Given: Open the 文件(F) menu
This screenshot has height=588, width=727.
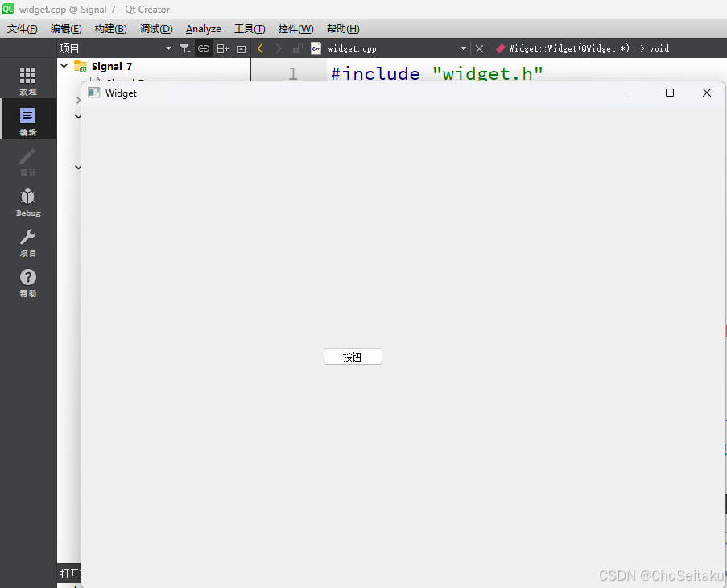Looking at the screenshot, I should click(x=23, y=29).
